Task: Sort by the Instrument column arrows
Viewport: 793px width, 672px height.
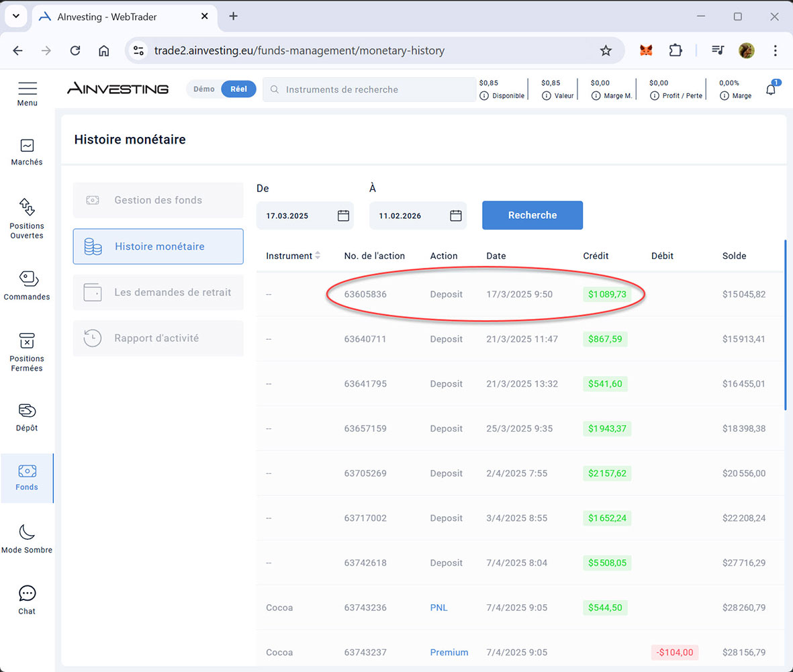Action: coord(318,256)
